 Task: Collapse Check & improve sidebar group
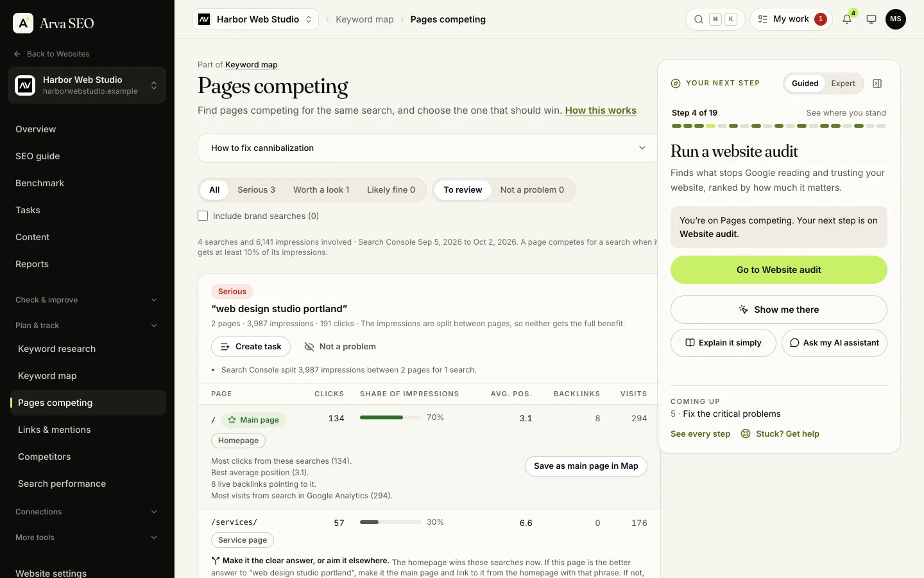pyautogui.click(x=87, y=300)
